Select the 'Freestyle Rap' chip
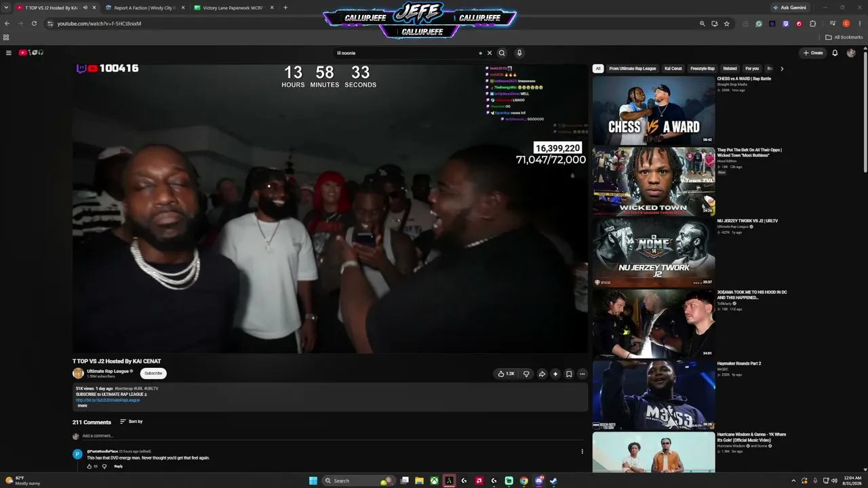 coord(703,68)
